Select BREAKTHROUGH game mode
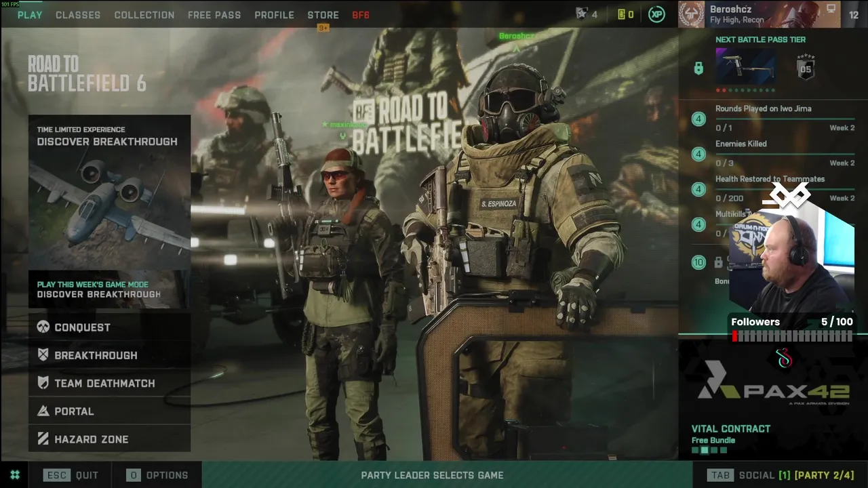 click(109, 355)
